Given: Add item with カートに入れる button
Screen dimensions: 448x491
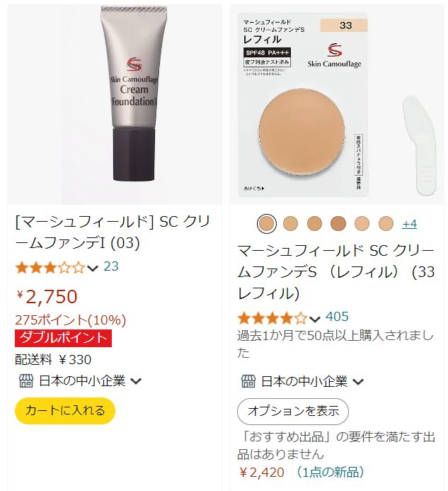Looking at the screenshot, I should pos(65,410).
